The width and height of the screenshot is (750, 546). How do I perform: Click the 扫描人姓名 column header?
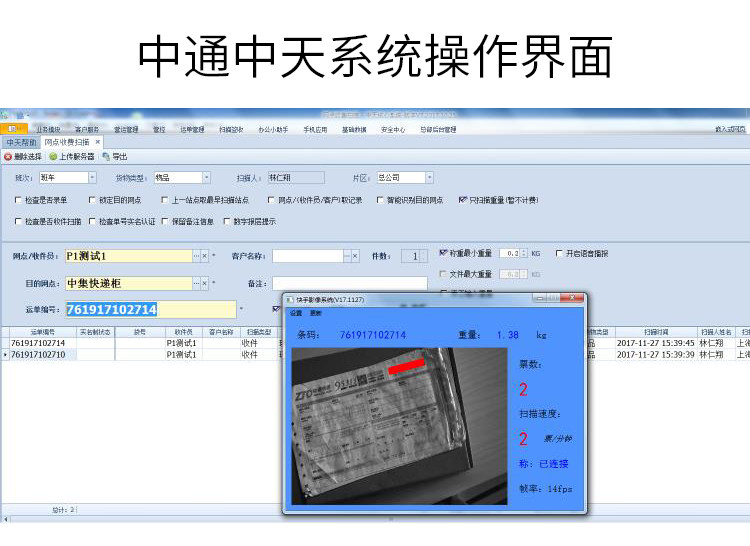click(x=716, y=332)
